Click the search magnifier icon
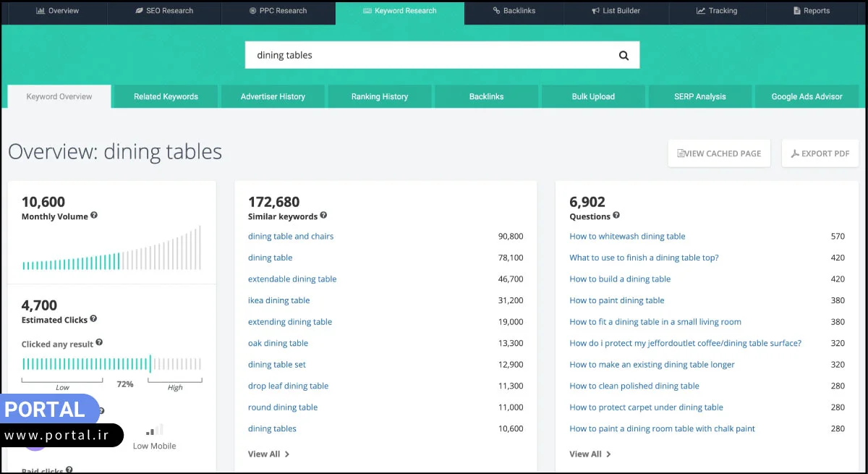Screen dimensions: 868x474 [624, 56]
